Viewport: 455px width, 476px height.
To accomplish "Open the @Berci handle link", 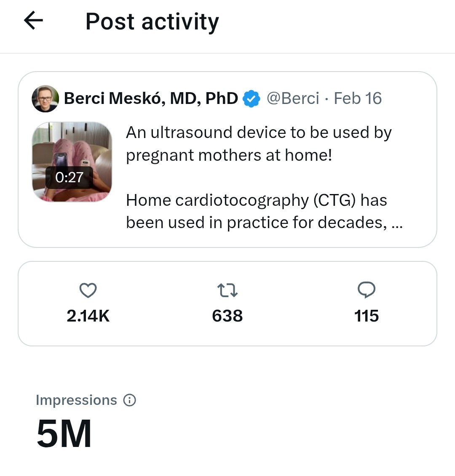I will 293,98.
